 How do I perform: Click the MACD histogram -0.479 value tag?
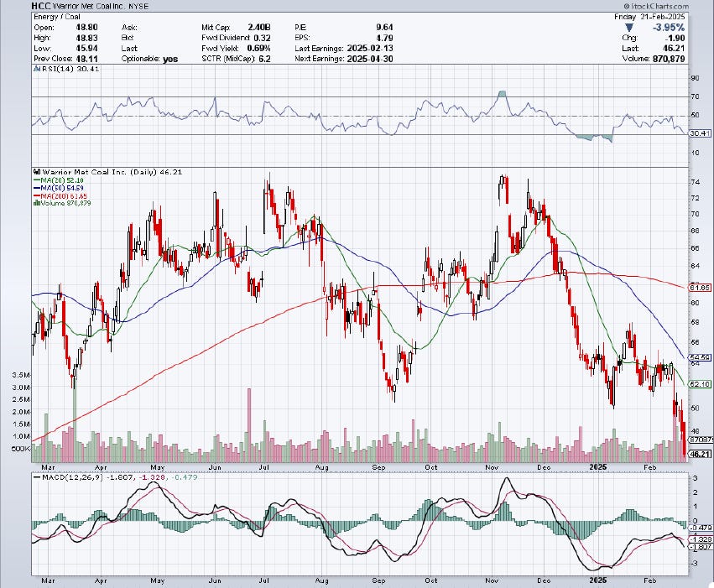point(701,528)
